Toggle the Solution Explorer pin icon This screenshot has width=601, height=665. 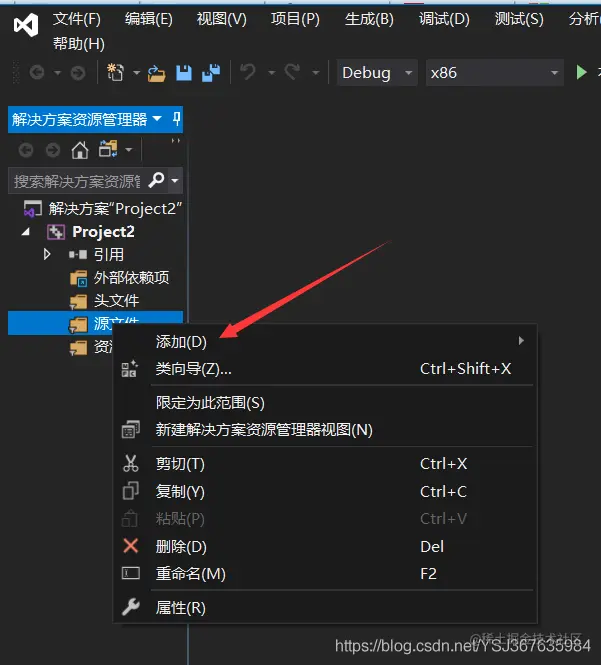click(177, 119)
